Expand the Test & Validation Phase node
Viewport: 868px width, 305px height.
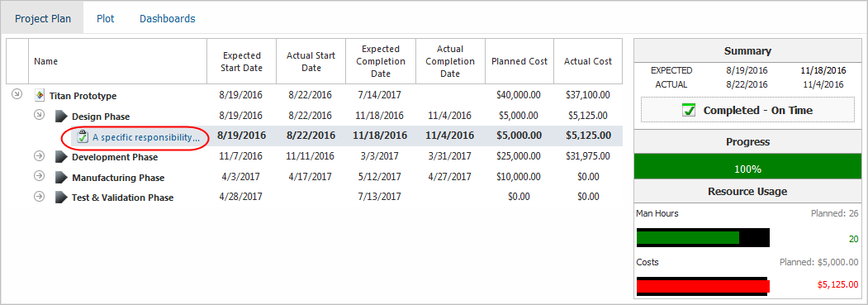pos(39,196)
